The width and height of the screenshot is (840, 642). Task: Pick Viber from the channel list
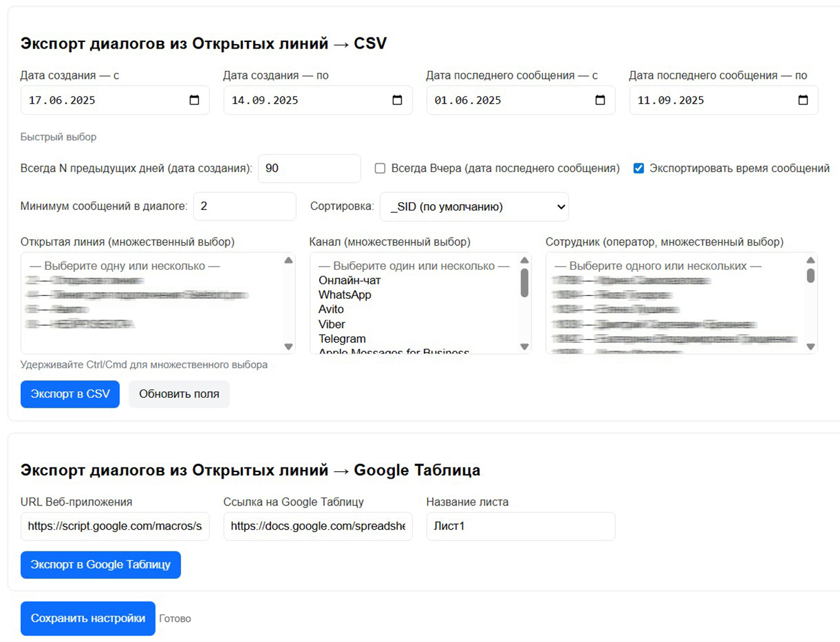click(x=332, y=324)
